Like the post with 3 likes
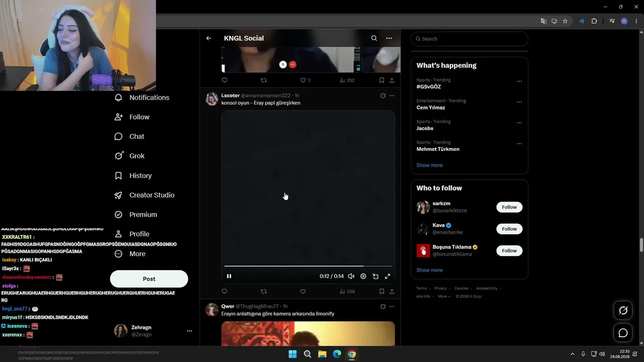 pos(305,80)
